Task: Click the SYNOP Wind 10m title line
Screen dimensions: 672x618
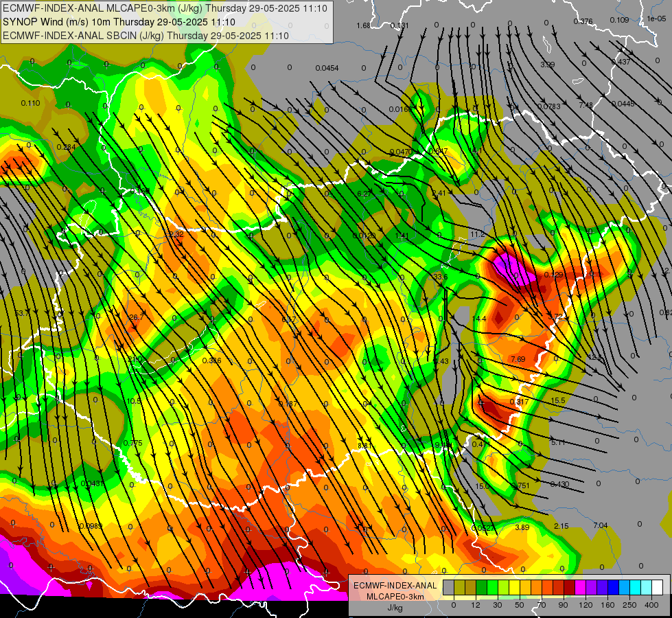Action: point(119,22)
